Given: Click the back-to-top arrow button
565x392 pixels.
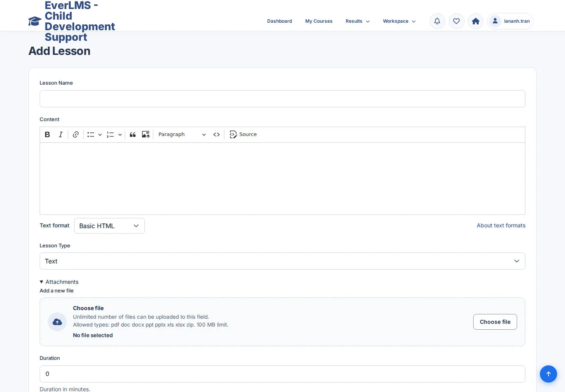Looking at the screenshot, I should pyautogui.click(x=549, y=374).
